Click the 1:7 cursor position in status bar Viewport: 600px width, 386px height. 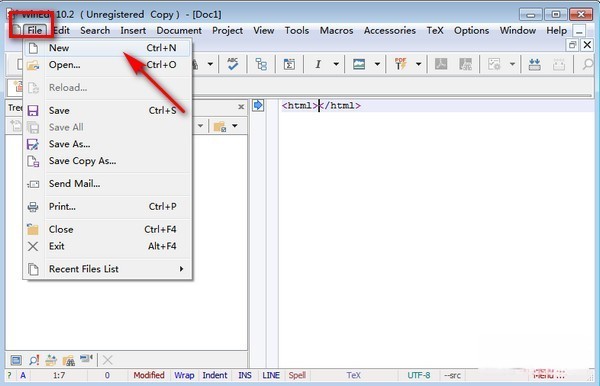click(59, 375)
